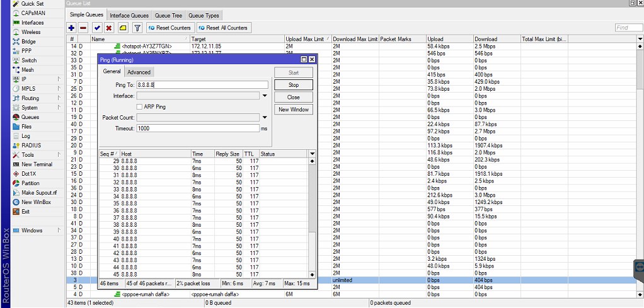Open New Terminal from the sidebar
The image size is (644, 308).
(x=32, y=164)
